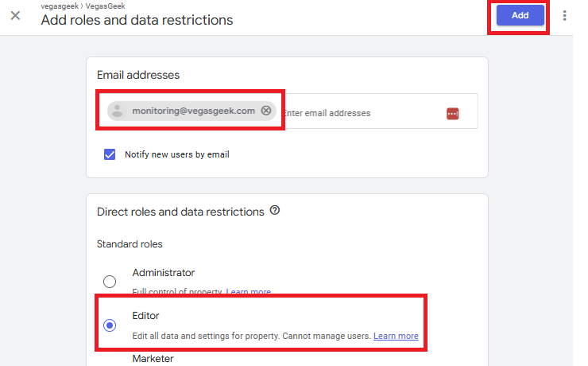Click the avatar icon in the email chip
Screen dimensions: 588x366
[118, 111]
